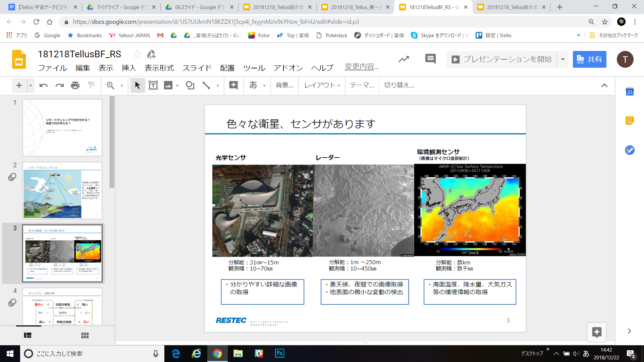The width and height of the screenshot is (644, 362).
Task: Redo the last action
Action: (x=59, y=85)
